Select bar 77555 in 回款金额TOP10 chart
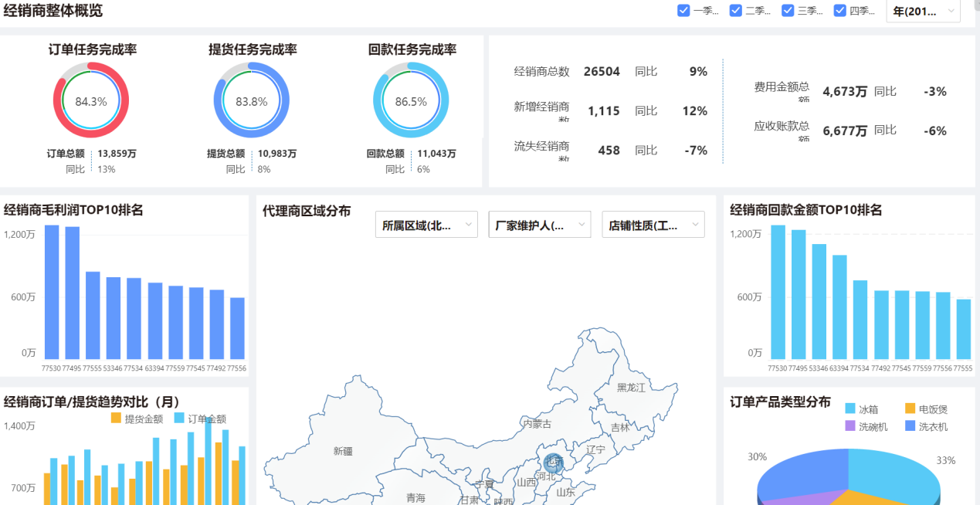 coord(963,329)
